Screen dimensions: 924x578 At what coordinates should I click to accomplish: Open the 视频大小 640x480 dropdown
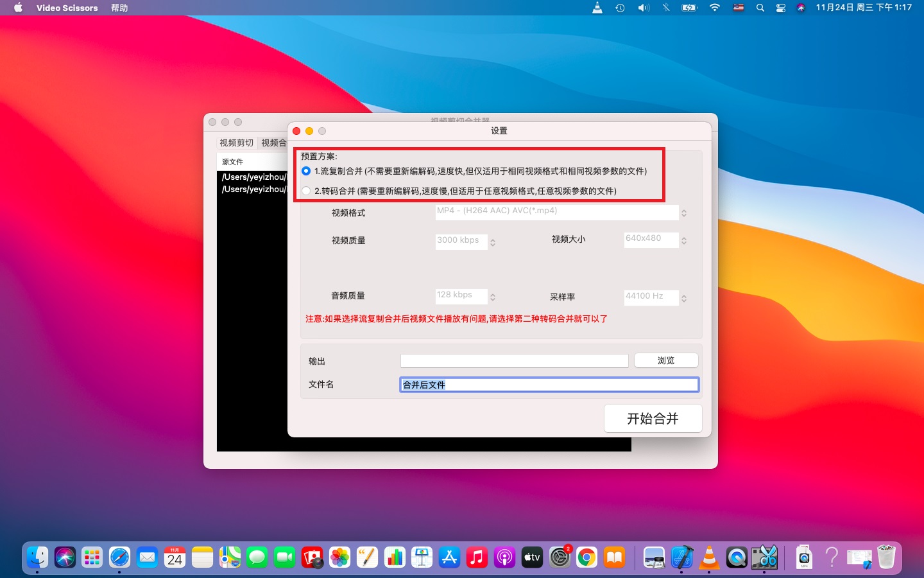point(656,240)
